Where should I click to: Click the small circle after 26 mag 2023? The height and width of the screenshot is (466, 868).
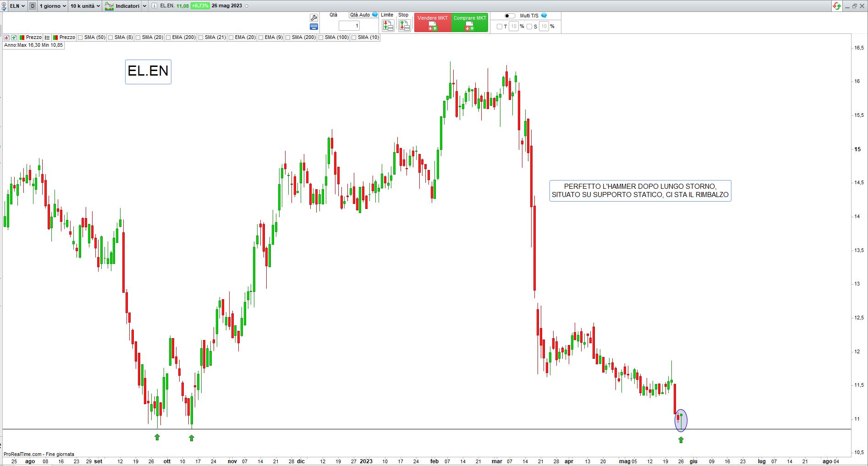click(x=247, y=6)
